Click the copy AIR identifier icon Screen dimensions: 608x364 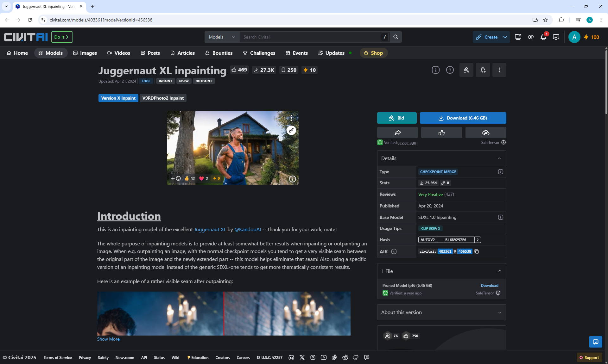[477, 251]
